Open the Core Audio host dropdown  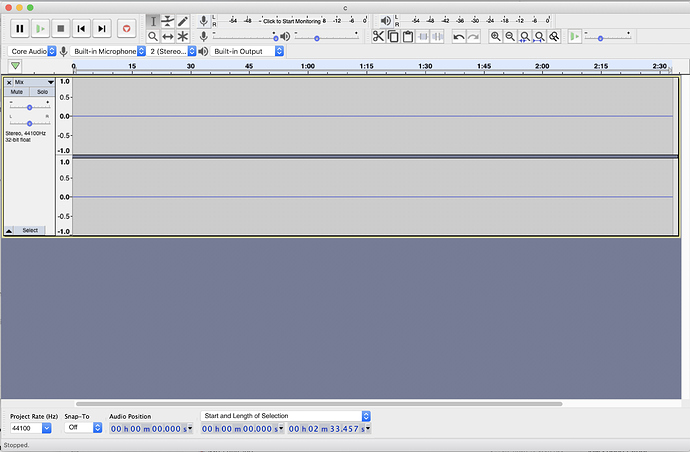[x=32, y=51]
